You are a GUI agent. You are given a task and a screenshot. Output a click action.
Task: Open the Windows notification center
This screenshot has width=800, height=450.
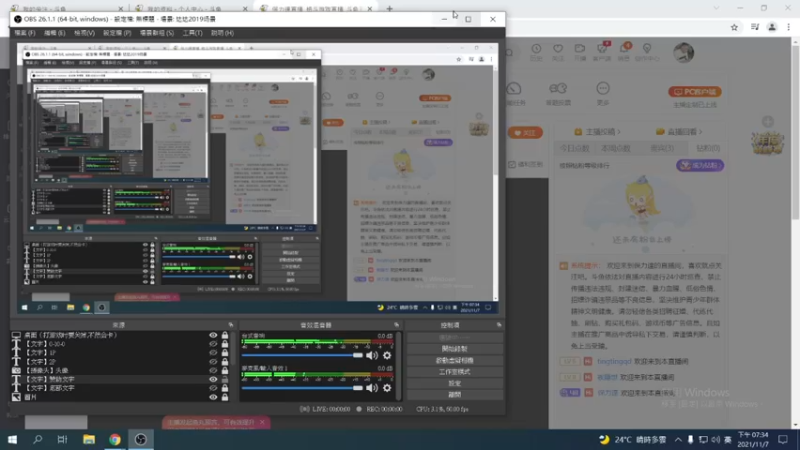[x=783, y=439]
